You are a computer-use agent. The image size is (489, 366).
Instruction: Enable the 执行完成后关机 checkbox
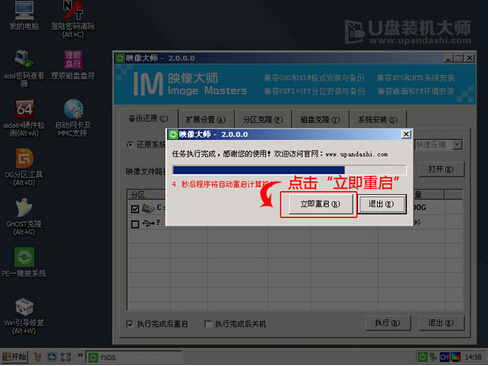click(207, 324)
